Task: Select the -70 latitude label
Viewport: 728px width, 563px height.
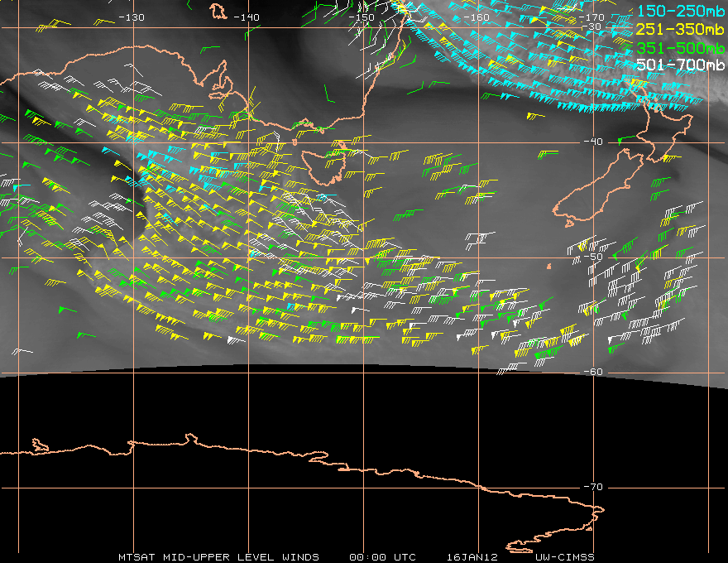Action: [x=592, y=487]
